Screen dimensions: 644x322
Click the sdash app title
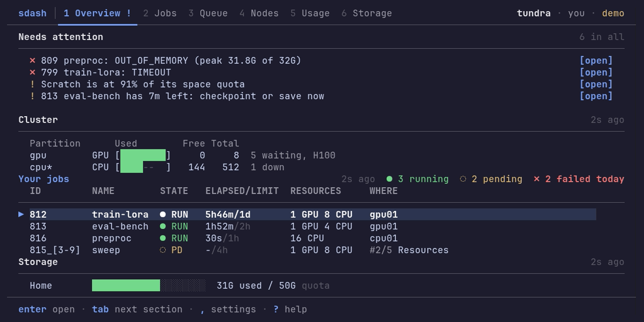(x=32, y=13)
